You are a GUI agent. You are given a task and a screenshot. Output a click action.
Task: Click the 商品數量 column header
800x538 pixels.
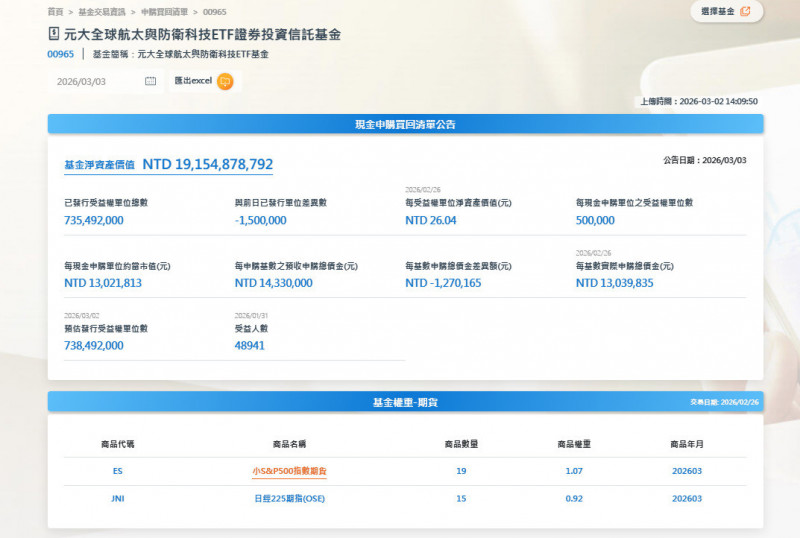pyautogui.click(x=461, y=444)
